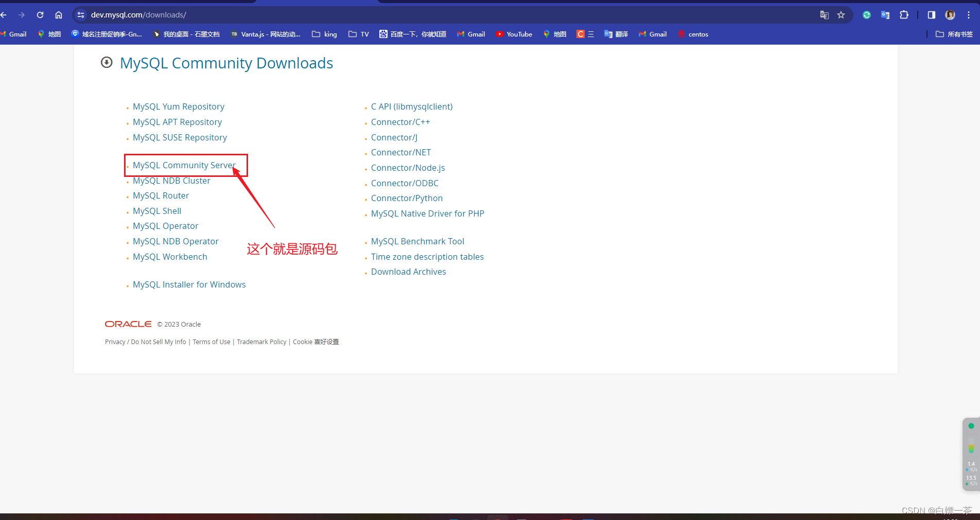Open MySQL Operator link
This screenshot has width=980, height=520.
pyautogui.click(x=165, y=226)
